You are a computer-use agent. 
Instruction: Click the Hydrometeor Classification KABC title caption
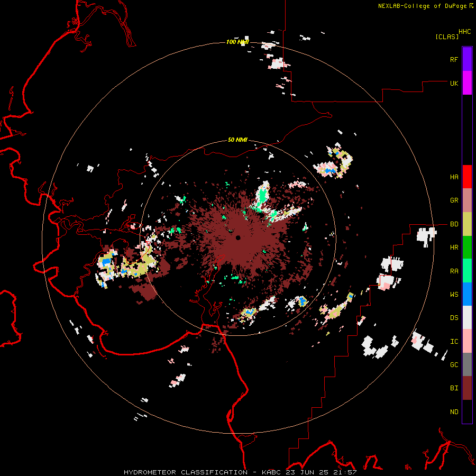point(240,472)
